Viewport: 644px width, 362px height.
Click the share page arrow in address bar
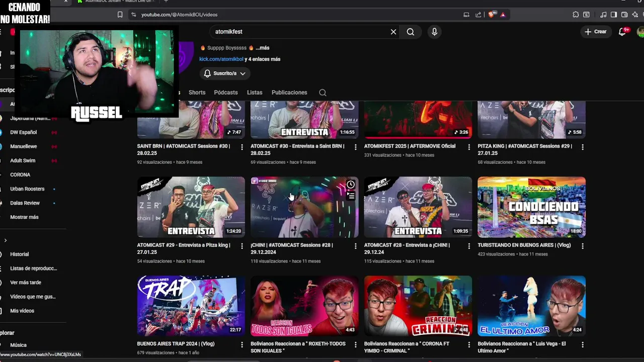[x=478, y=15]
